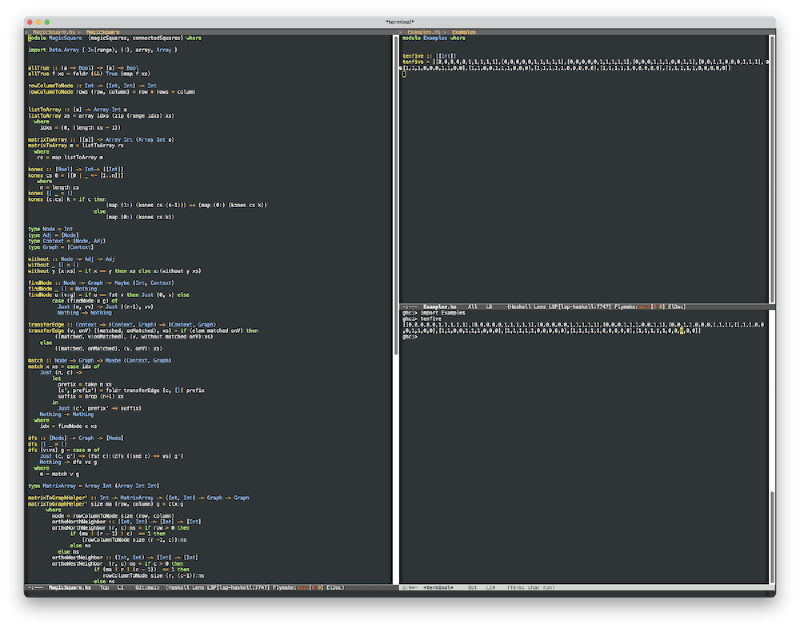Click the left pane's vertical scrollbar thumb

coord(396,195)
